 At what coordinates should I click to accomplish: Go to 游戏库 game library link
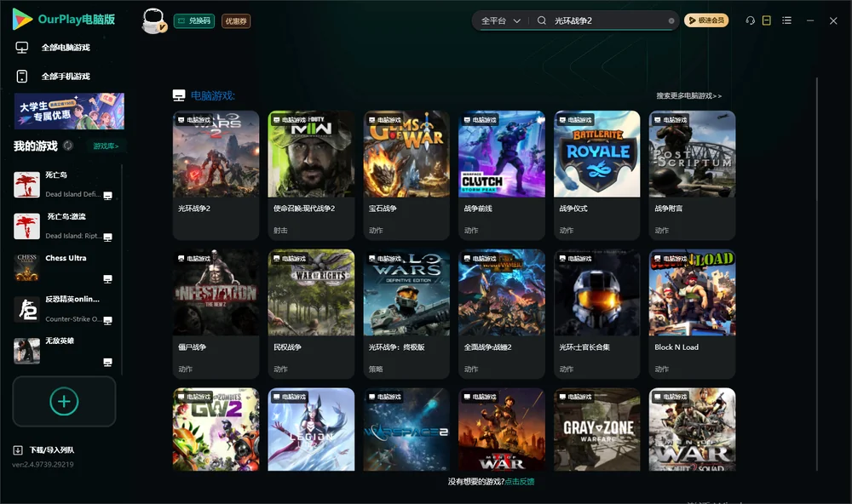click(x=106, y=146)
